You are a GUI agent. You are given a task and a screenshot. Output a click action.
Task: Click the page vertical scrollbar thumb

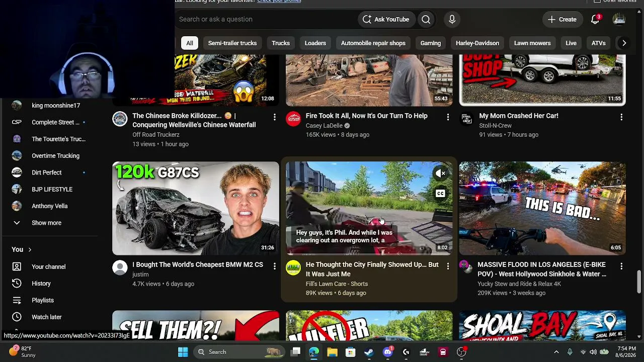[639, 283]
